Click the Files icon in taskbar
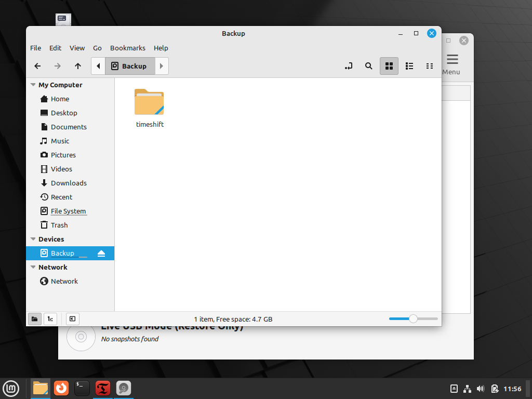Image resolution: width=532 pixels, height=399 pixels. (x=41, y=389)
